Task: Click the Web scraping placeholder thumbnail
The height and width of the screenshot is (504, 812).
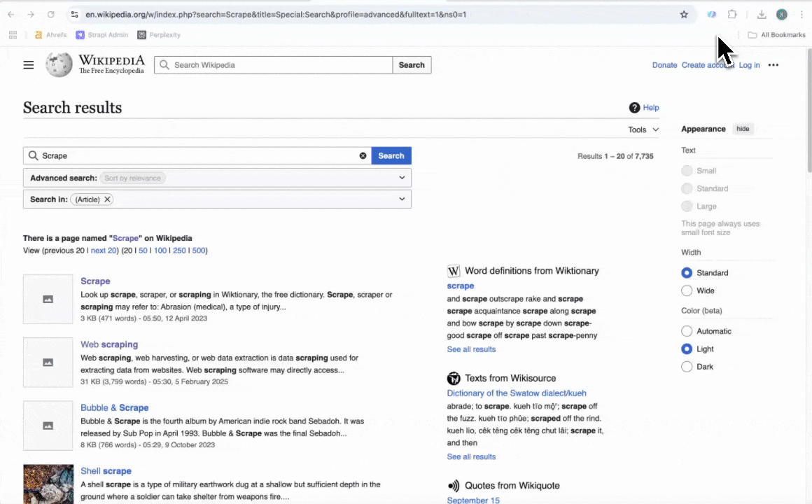Action: 48,363
